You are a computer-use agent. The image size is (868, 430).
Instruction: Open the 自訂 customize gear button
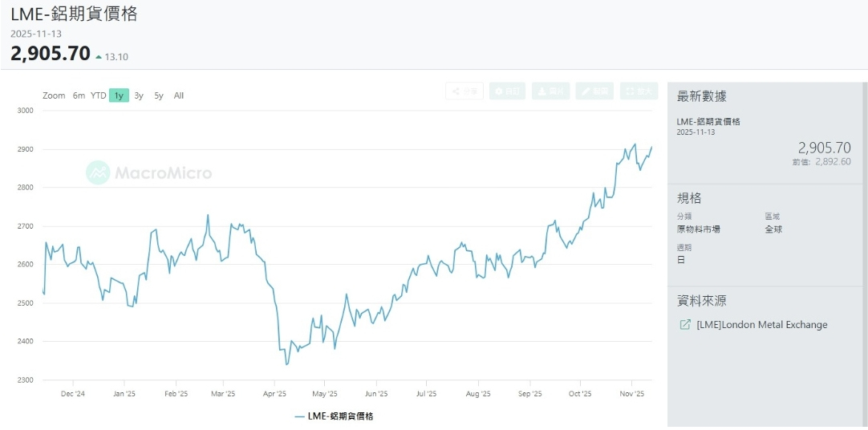(x=507, y=91)
